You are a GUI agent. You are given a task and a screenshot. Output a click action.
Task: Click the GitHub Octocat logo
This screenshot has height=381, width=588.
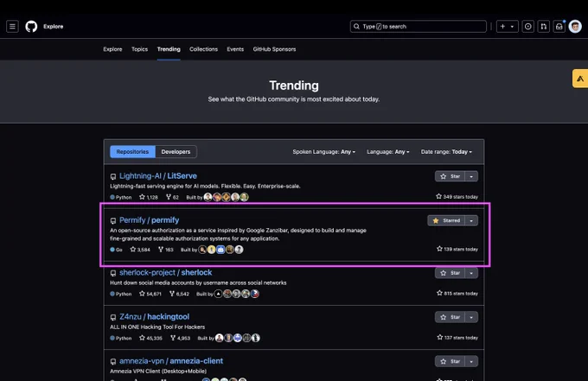31,27
